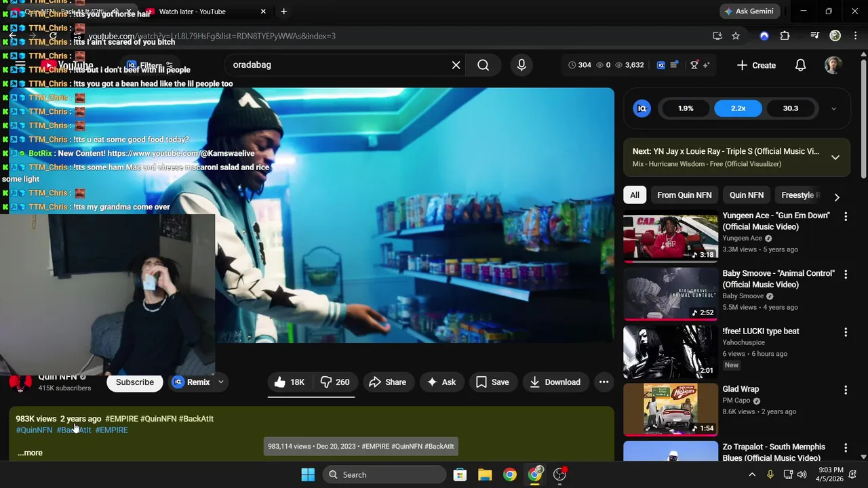
Task: Open Microsoft Store from taskbar
Action: point(460,474)
